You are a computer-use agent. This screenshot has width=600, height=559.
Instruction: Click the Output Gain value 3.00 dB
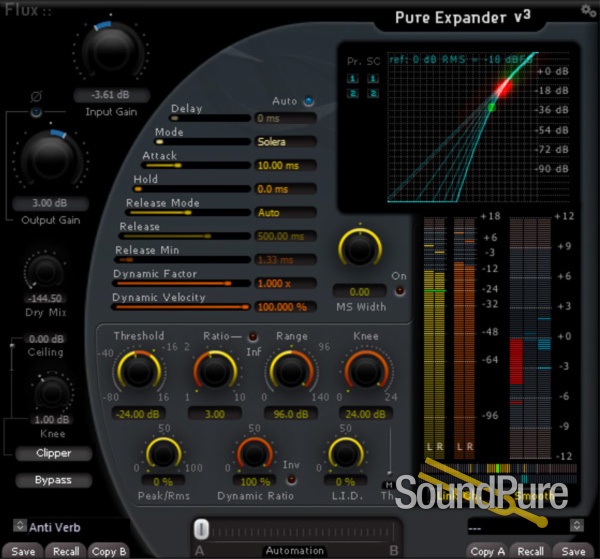(x=50, y=203)
